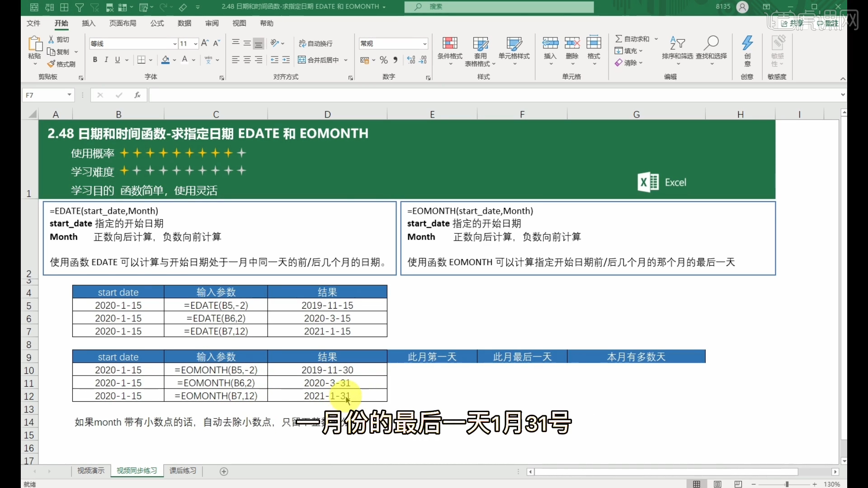Viewport: 868px width, 488px height.
Task: Click Increase Indent icon
Action: pos(286,60)
